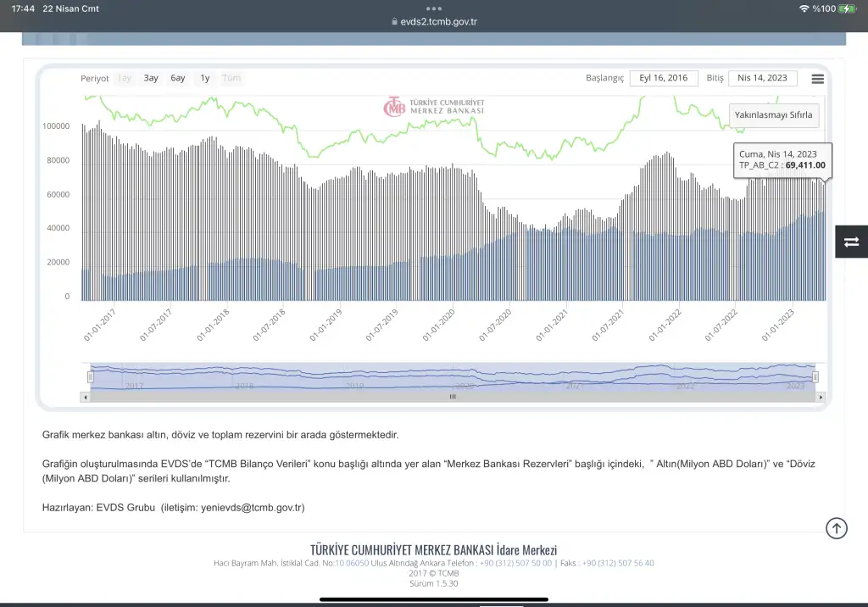The width and height of the screenshot is (868, 607).
Task: Click the x-axis label 01-01-2017
Action: [100, 325]
